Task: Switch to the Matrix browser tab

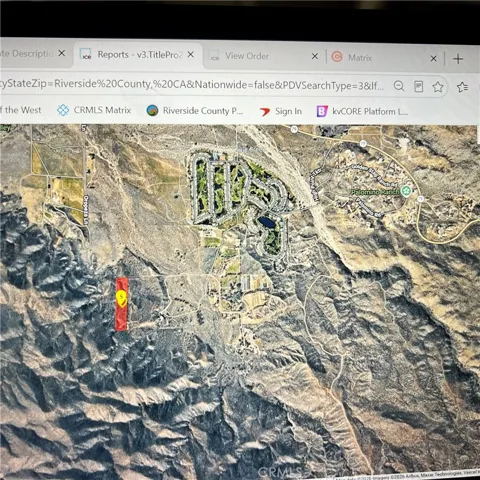Action: coord(360,58)
